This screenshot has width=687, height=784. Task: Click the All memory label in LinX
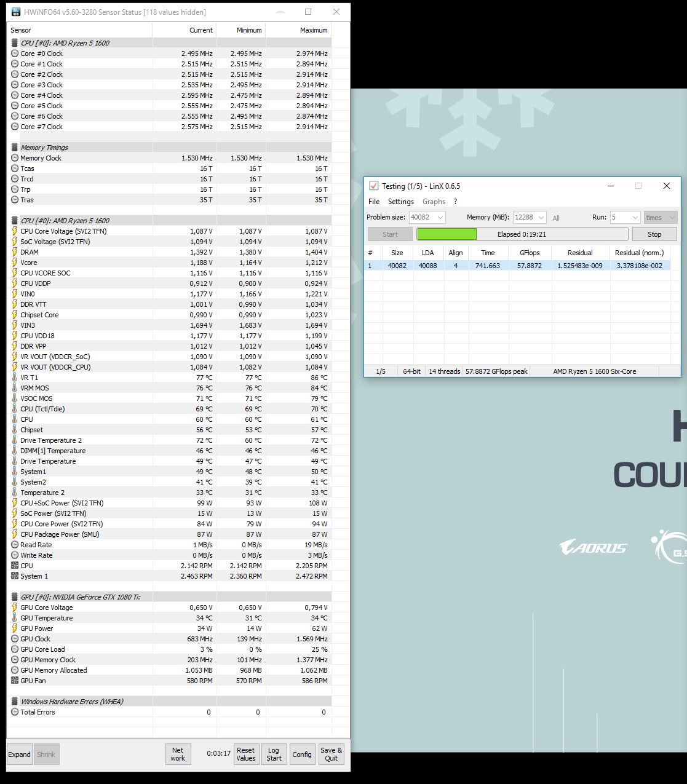click(556, 218)
